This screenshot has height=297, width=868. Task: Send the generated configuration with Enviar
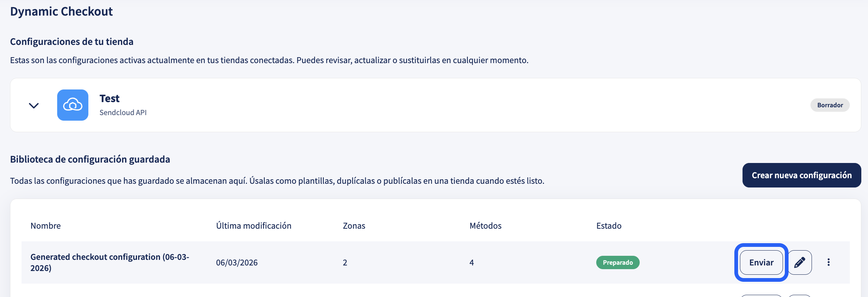tap(761, 262)
